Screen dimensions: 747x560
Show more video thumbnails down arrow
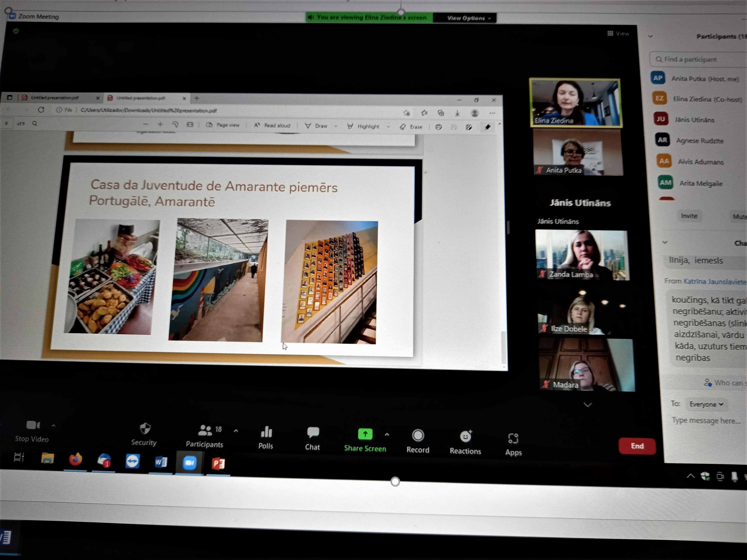click(x=588, y=405)
